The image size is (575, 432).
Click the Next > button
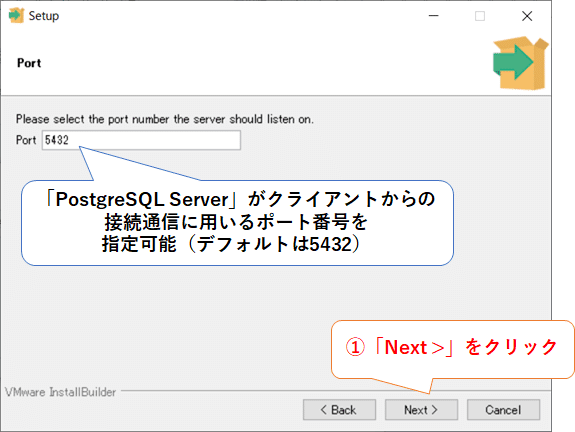pyautogui.click(x=421, y=410)
